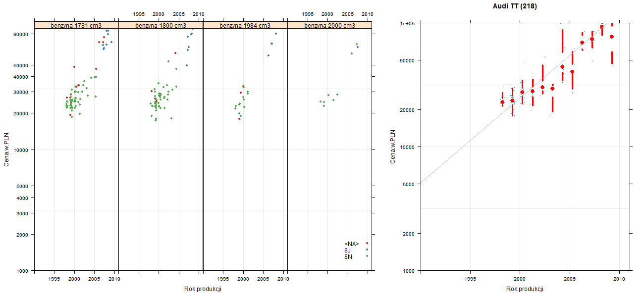Screen dimensions: 644x297
Task: Click year 1995 above the 2000 cm3 panel
Action: tap(308, 14)
